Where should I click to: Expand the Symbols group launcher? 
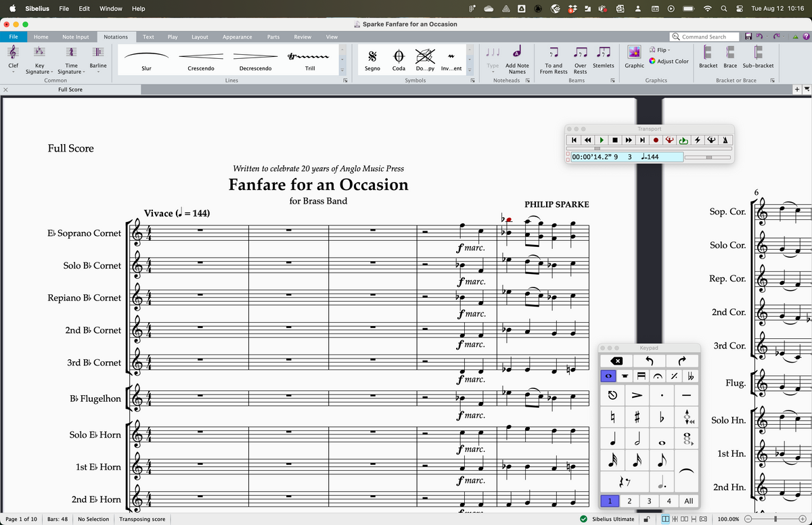[473, 81]
